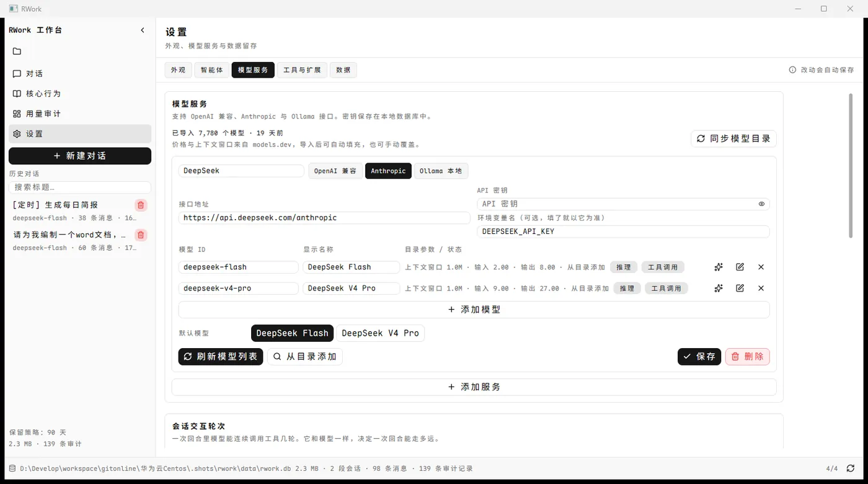Remove the deepseek-v4-pro model row

click(x=761, y=289)
